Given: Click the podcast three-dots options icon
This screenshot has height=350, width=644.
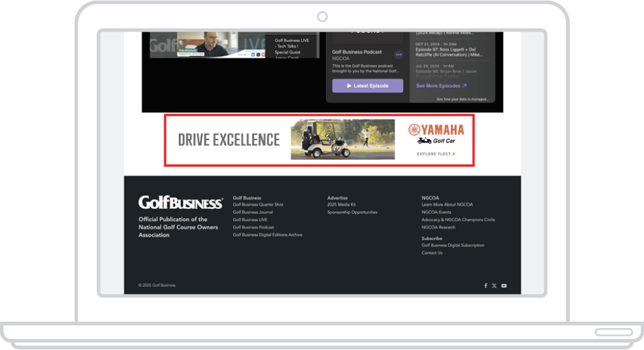Looking at the screenshot, I should tap(399, 54).
